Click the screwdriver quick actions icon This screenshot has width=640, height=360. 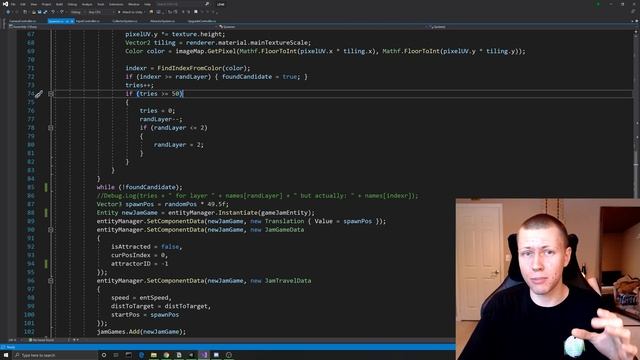click(39, 94)
